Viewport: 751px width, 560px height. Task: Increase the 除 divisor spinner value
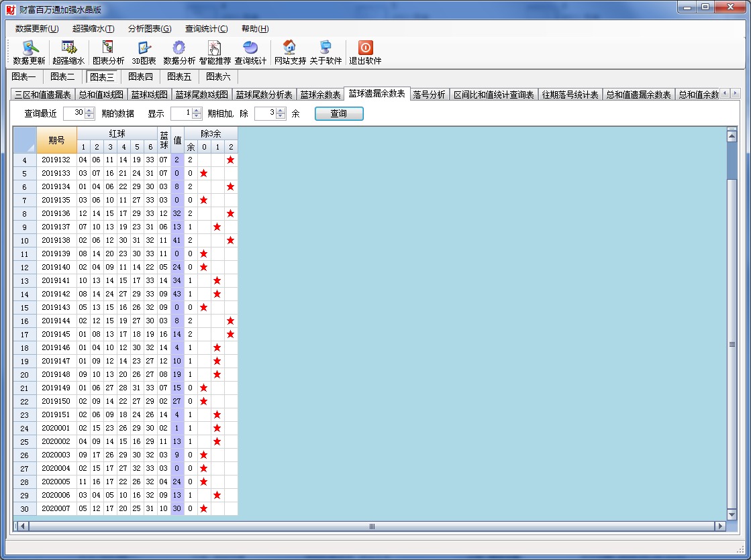pos(281,111)
